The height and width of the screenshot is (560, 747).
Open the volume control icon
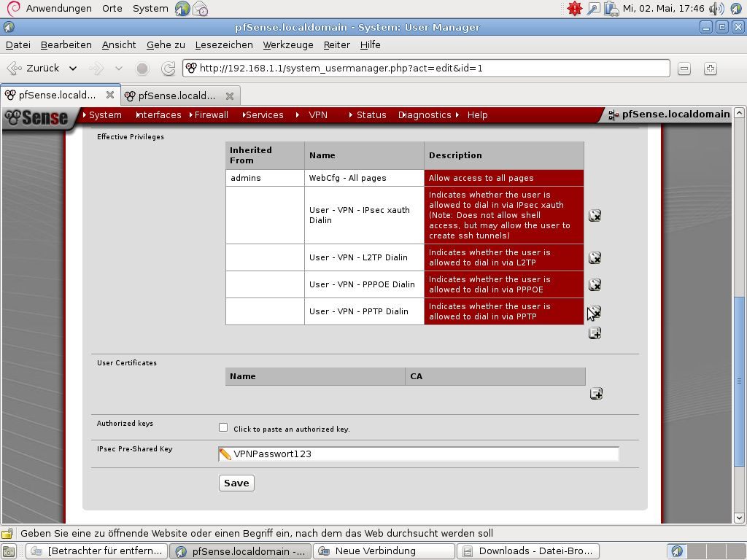716,9
